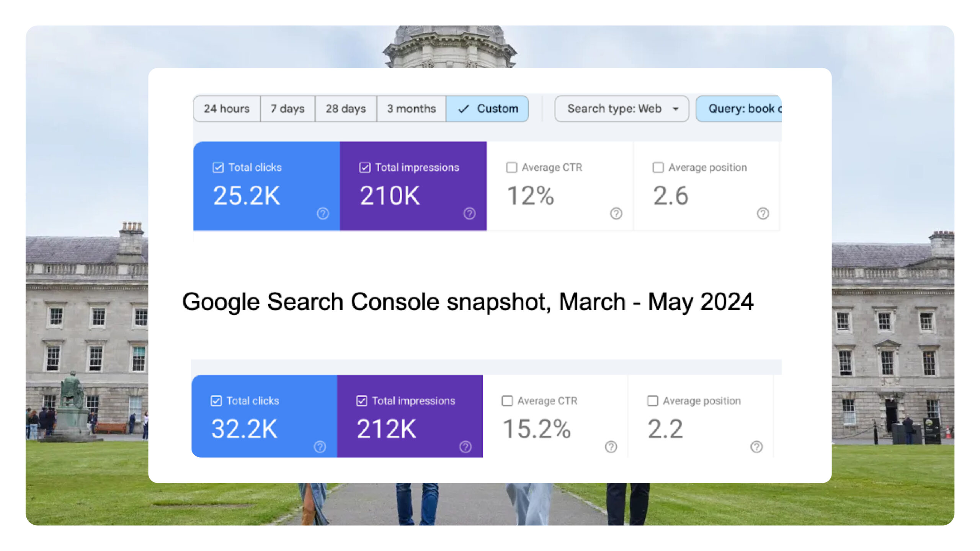
Task: Enable Average position checkbox in 2.2 card
Action: [x=652, y=401]
